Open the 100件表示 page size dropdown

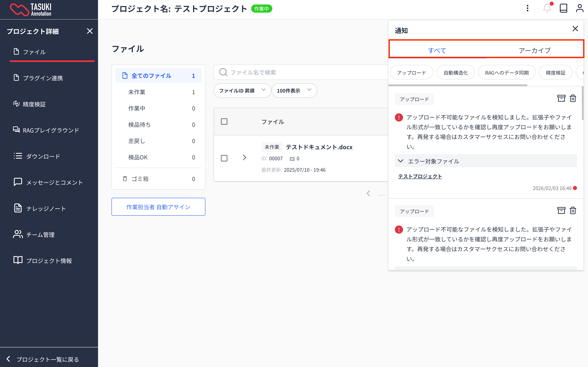coord(294,91)
